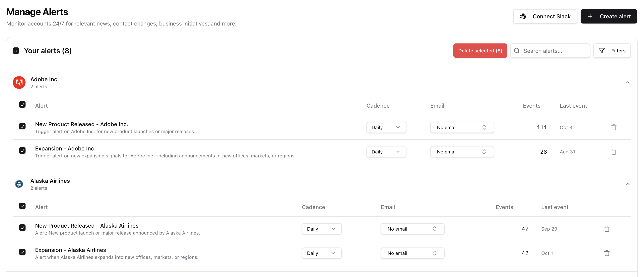Click the Adobe Inc. company name
644x277 pixels.
(x=44, y=80)
